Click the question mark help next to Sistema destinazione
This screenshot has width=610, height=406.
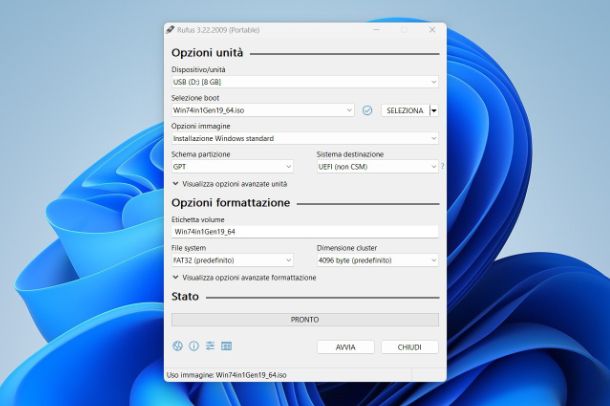click(x=442, y=166)
